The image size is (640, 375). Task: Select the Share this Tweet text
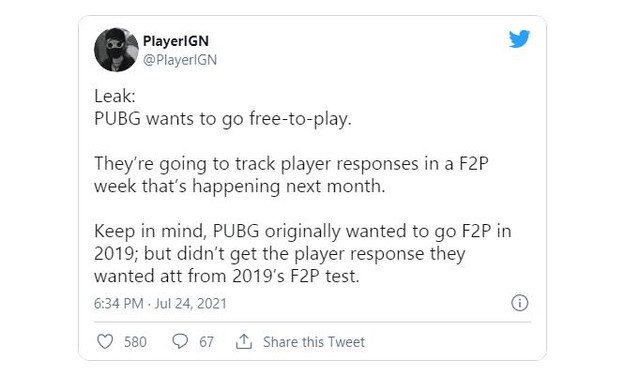coord(314,342)
